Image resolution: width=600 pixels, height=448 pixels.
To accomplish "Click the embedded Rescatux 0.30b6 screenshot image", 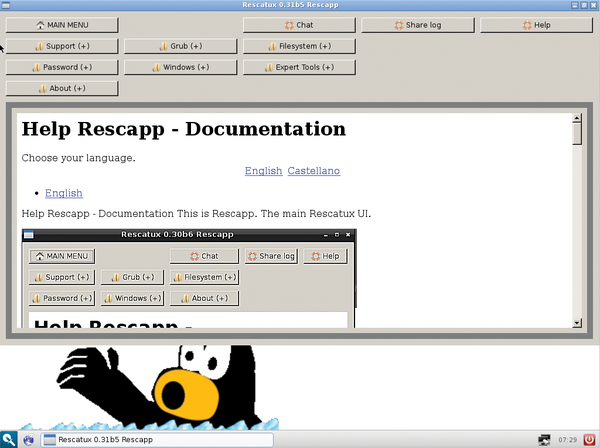I will (189, 278).
